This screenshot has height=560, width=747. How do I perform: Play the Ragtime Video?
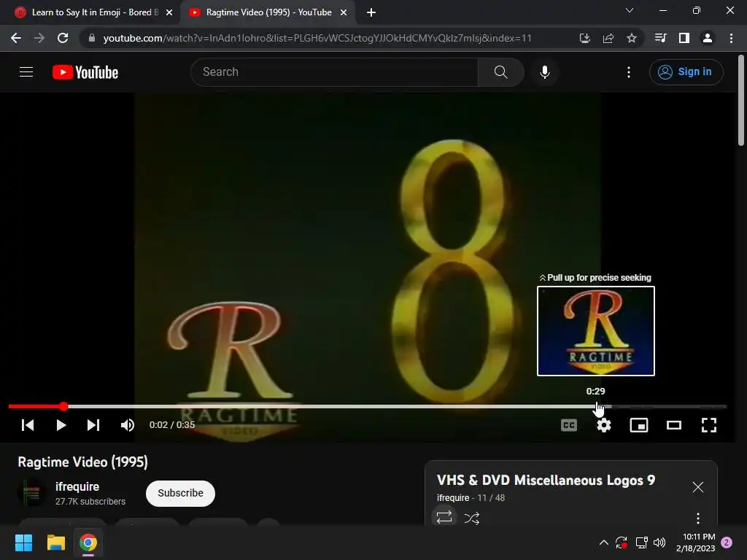pyautogui.click(x=61, y=425)
